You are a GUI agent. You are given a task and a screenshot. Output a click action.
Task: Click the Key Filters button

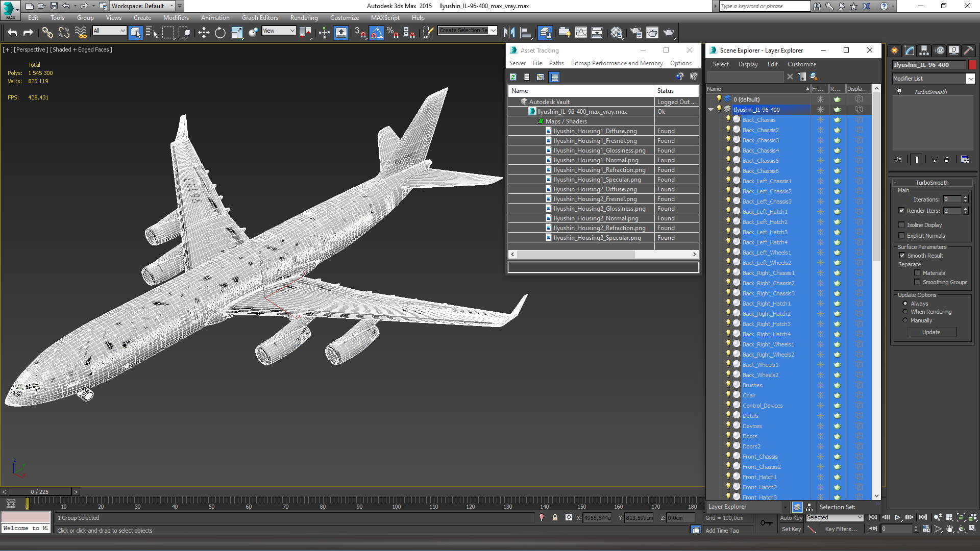(841, 529)
